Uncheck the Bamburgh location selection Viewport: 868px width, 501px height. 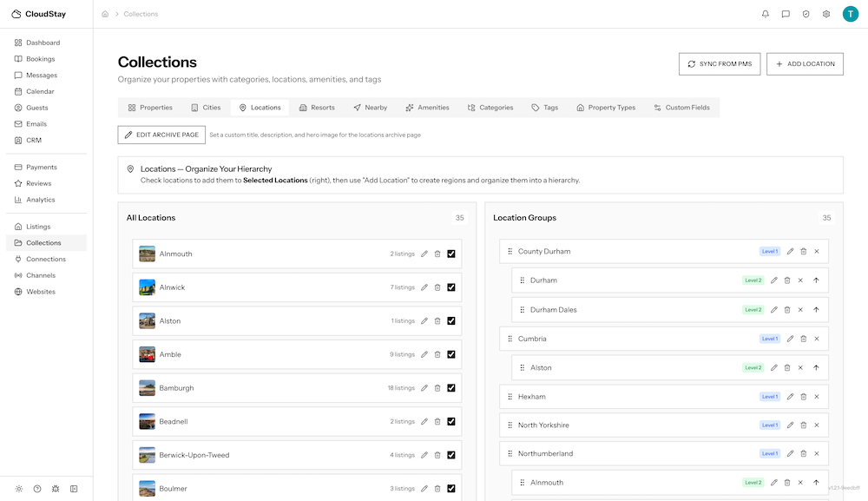[451, 387]
